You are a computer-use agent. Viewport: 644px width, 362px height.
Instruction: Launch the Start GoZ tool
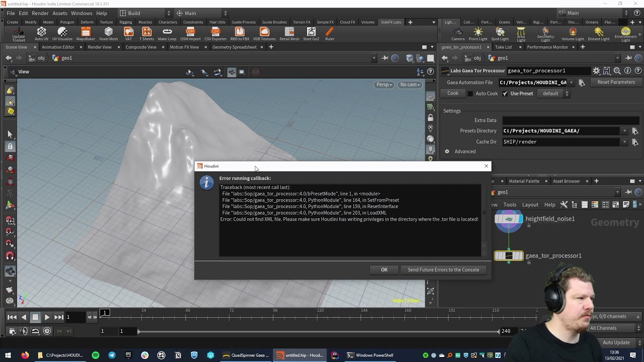(311, 34)
